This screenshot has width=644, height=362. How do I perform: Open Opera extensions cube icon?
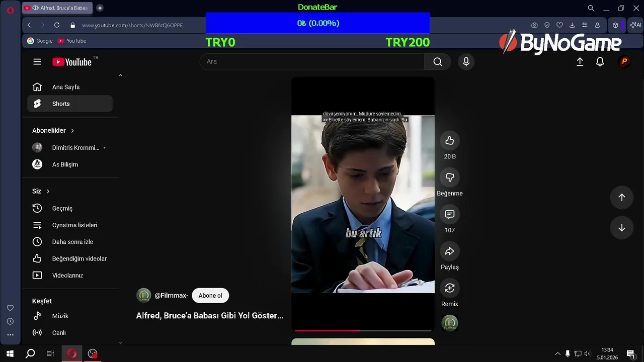[615, 25]
